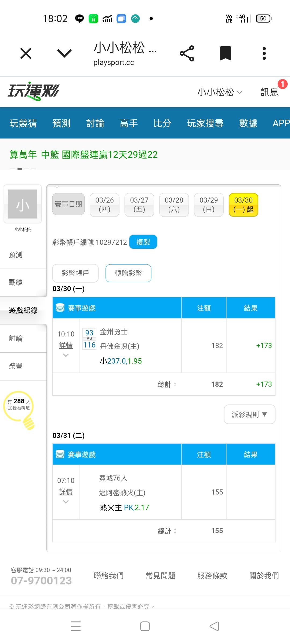Screen dimensions: 290x644
Task: Open 訊息 notifications with red badge
Action: pyautogui.click(x=270, y=92)
